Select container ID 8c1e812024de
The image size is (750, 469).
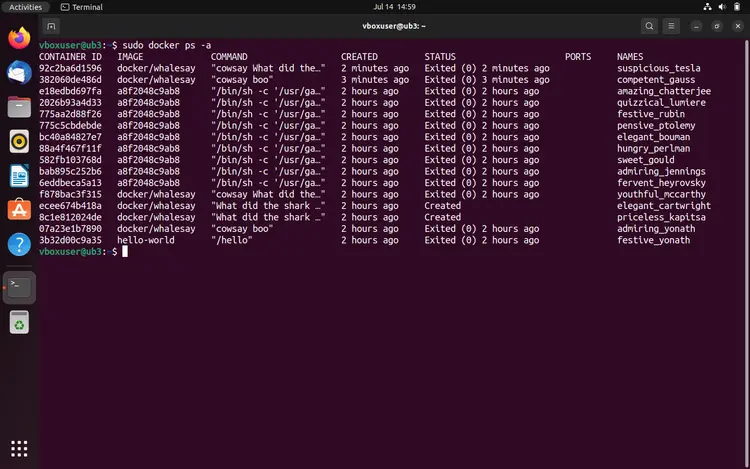click(70, 217)
